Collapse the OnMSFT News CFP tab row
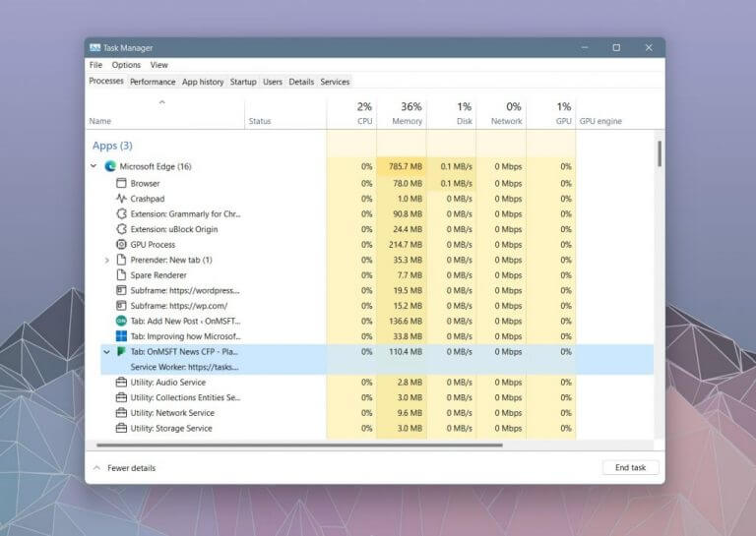This screenshot has height=536, width=756. pyautogui.click(x=106, y=352)
